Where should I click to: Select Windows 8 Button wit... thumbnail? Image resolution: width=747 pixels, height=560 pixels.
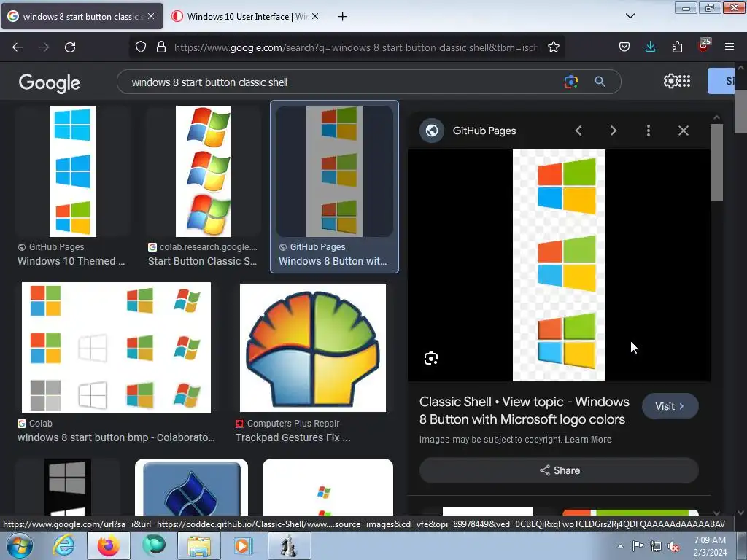coord(334,171)
